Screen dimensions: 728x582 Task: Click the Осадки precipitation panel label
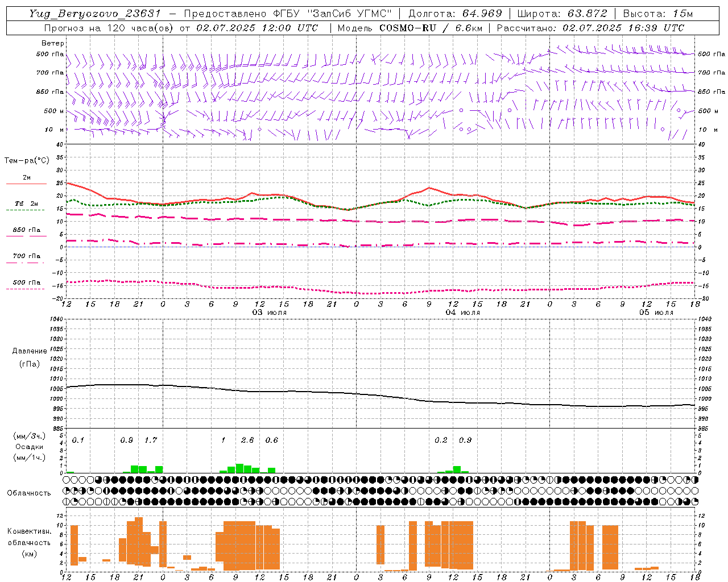coord(30,447)
